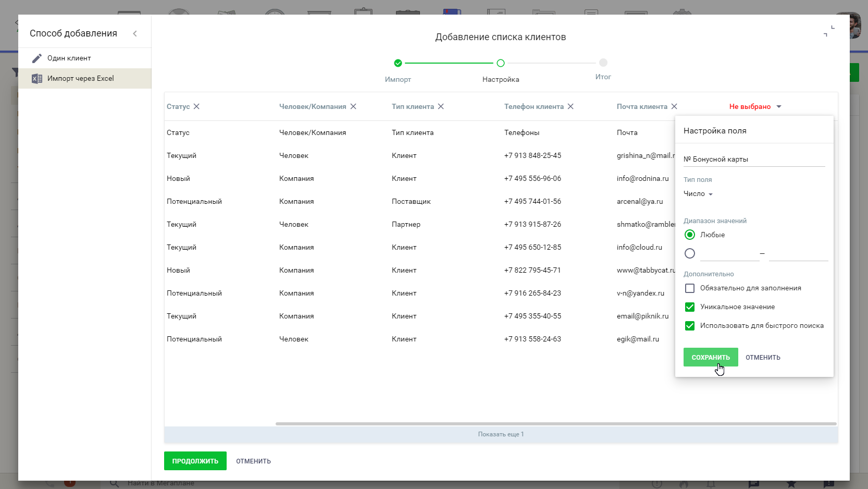Image resolution: width=868 pixels, height=489 pixels.
Task: Click Отменить next to Продолжить
Action: click(x=253, y=461)
